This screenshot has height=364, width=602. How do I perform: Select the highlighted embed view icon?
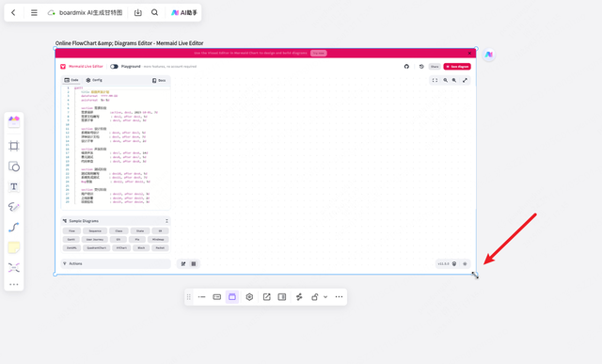[232, 297]
